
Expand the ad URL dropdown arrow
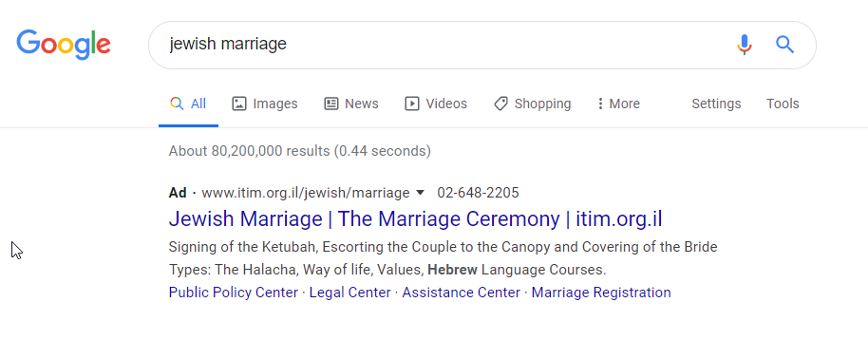420,193
